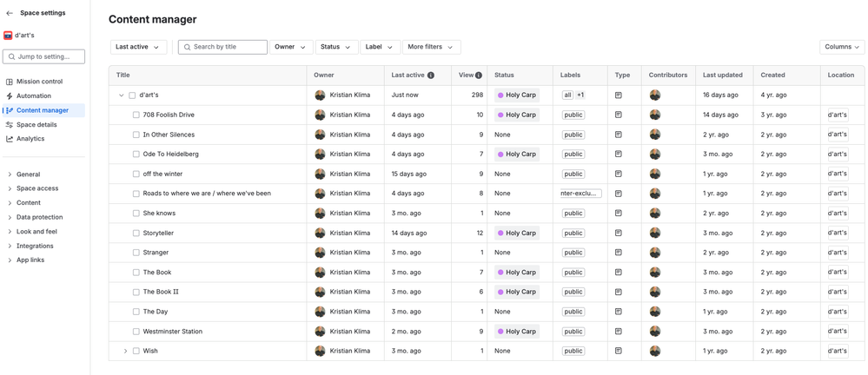
Task: Click contributor avatar in The Day row
Action: [x=655, y=312]
